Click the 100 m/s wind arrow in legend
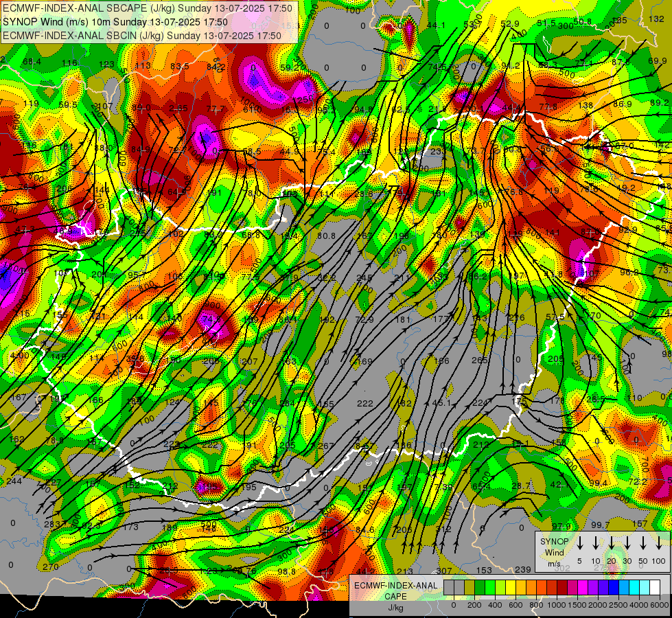This screenshot has height=618, width=672. point(659,543)
